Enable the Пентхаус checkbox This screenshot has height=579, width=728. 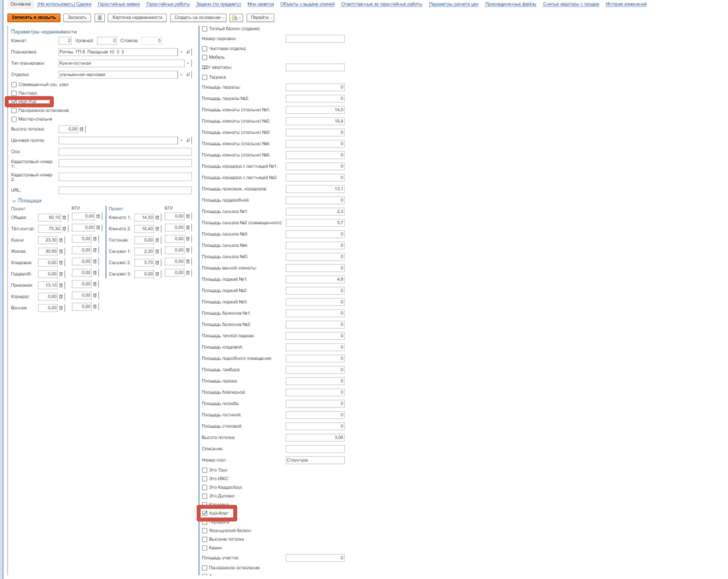coord(14,93)
